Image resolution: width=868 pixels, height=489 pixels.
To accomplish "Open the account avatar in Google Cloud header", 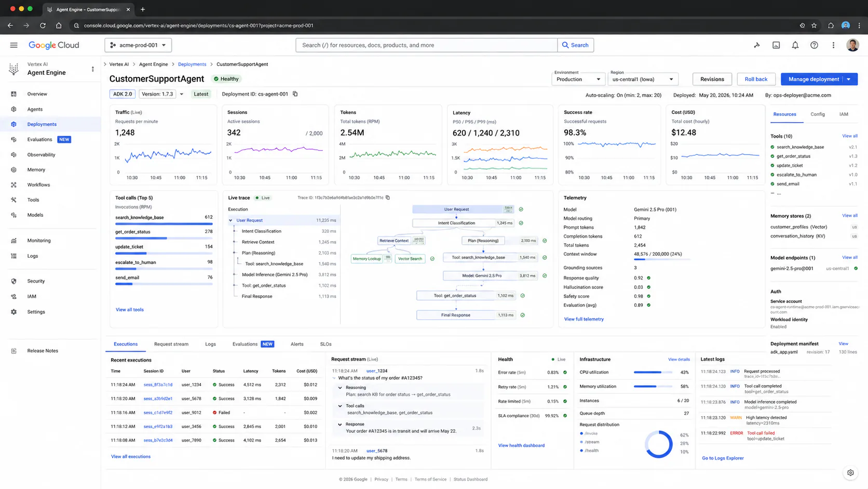I will coord(852,45).
